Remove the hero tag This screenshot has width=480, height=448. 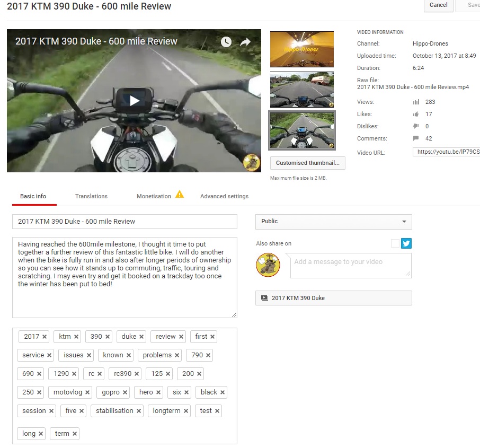[x=158, y=392]
